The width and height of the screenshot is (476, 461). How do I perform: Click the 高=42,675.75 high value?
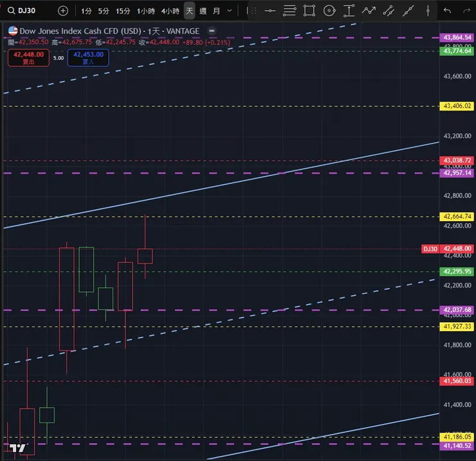point(71,42)
